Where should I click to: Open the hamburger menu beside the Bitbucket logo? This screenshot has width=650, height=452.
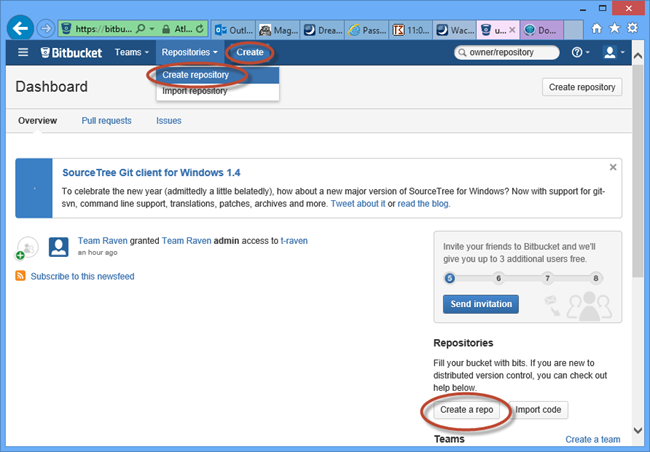point(23,52)
